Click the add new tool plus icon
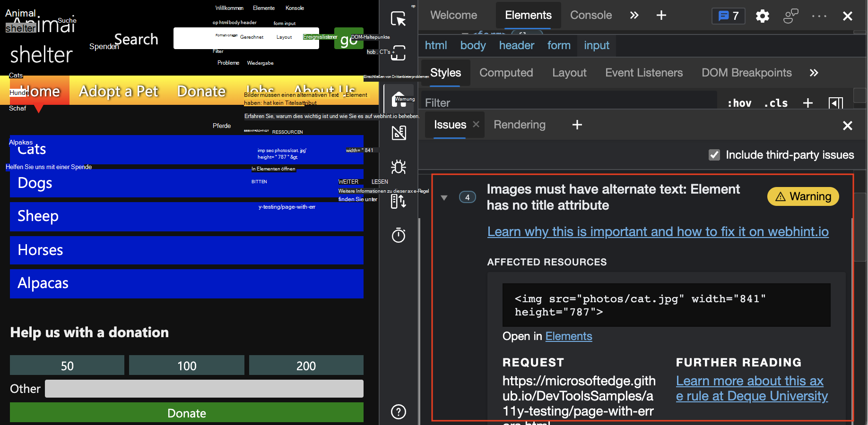 click(661, 16)
